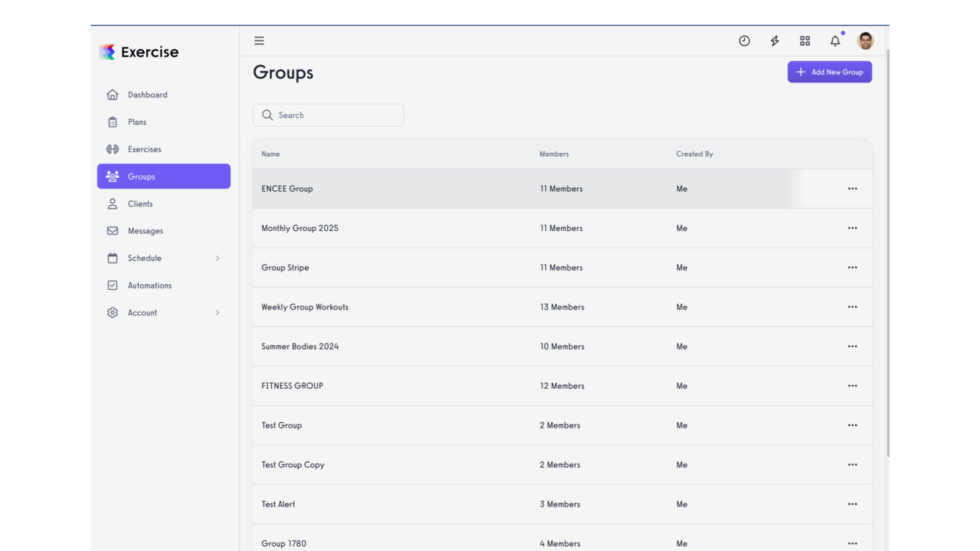
Task: Expand the Account section chevron
Action: click(x=217, y=312)
